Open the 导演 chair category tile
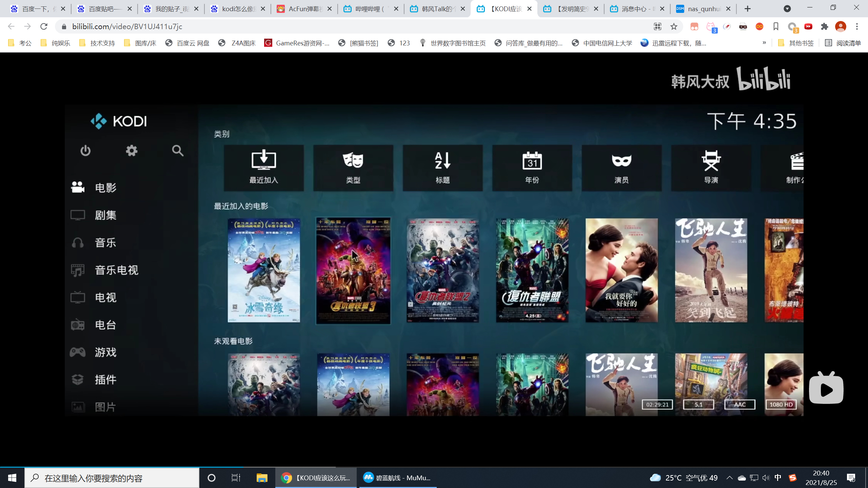The image size is (868, 488). 711,168
